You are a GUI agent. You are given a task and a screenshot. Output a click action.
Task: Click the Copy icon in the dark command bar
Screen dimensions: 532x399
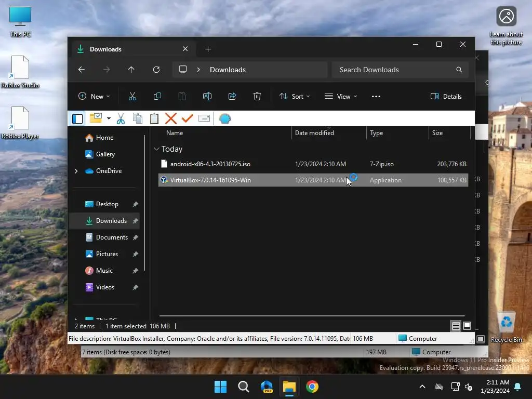[157, 96]
